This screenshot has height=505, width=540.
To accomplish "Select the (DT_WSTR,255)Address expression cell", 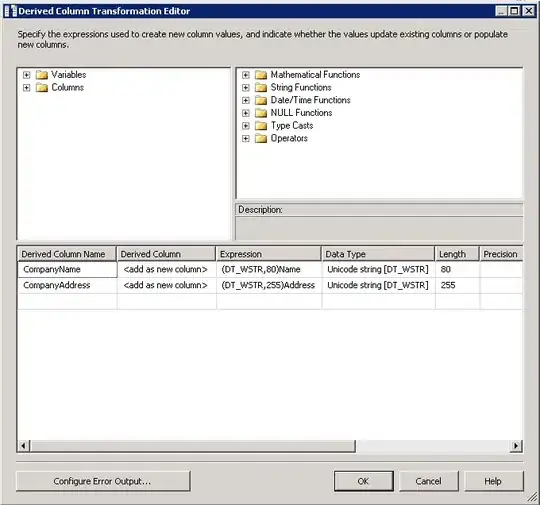I will [x=269, y=285].
